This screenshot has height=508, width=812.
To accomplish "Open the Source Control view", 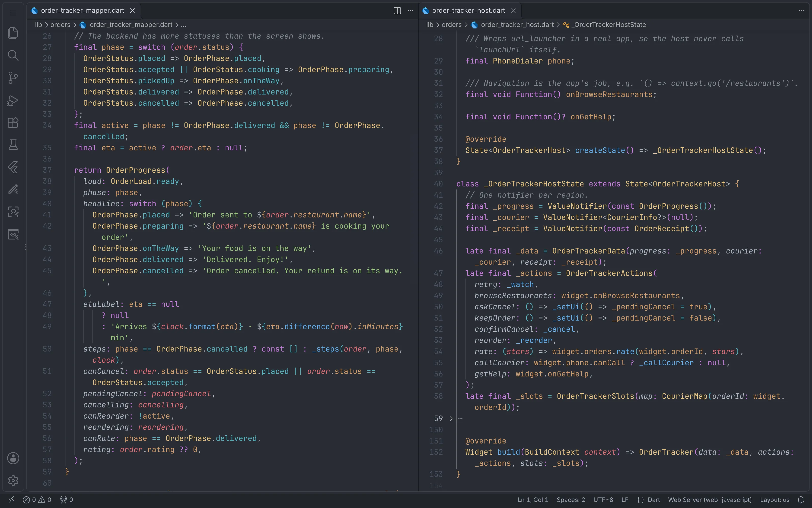I will click(x=13, y=78).
